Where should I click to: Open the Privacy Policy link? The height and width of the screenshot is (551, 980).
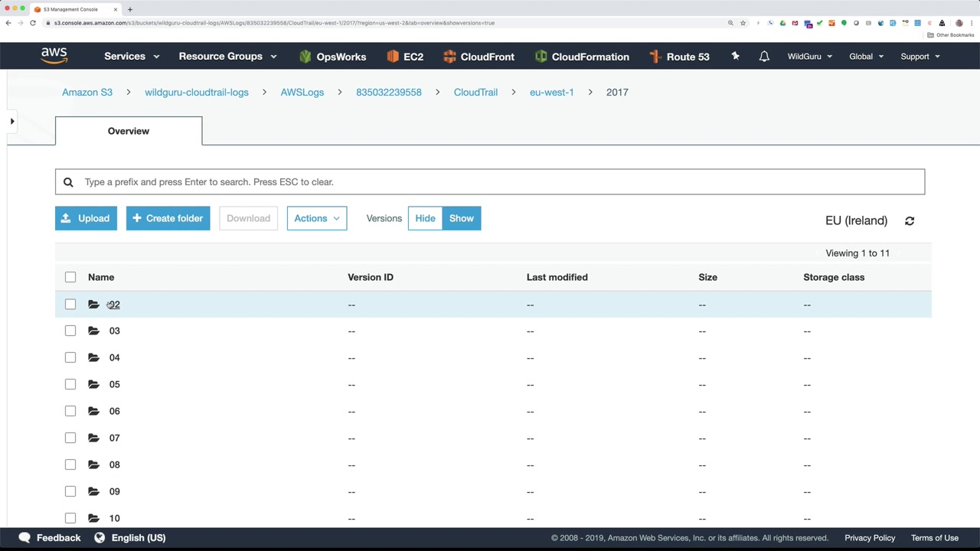click(x=870, y=538)
